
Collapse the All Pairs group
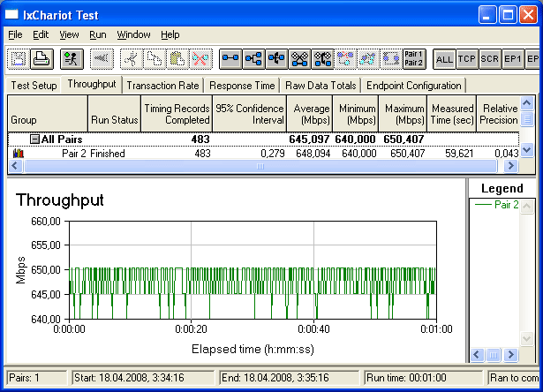tap(34, 139)
